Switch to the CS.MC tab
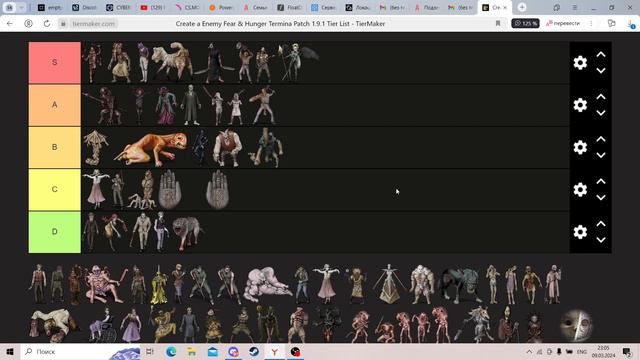 point(187,7)
